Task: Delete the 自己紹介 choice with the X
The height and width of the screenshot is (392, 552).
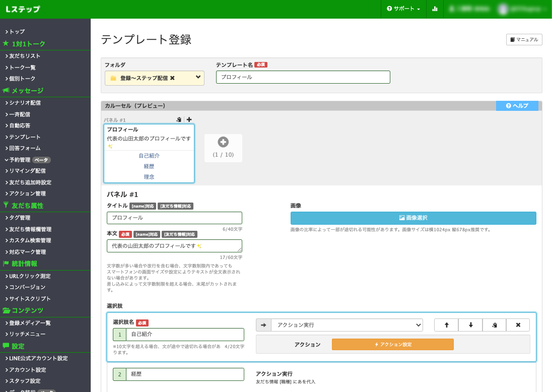Action: click(518, 325)
